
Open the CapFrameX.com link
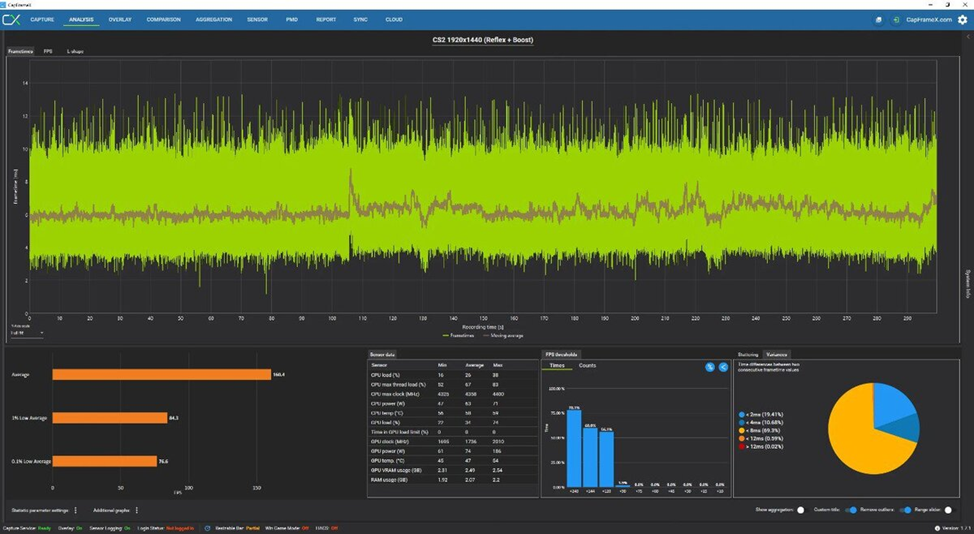(929, 20)
